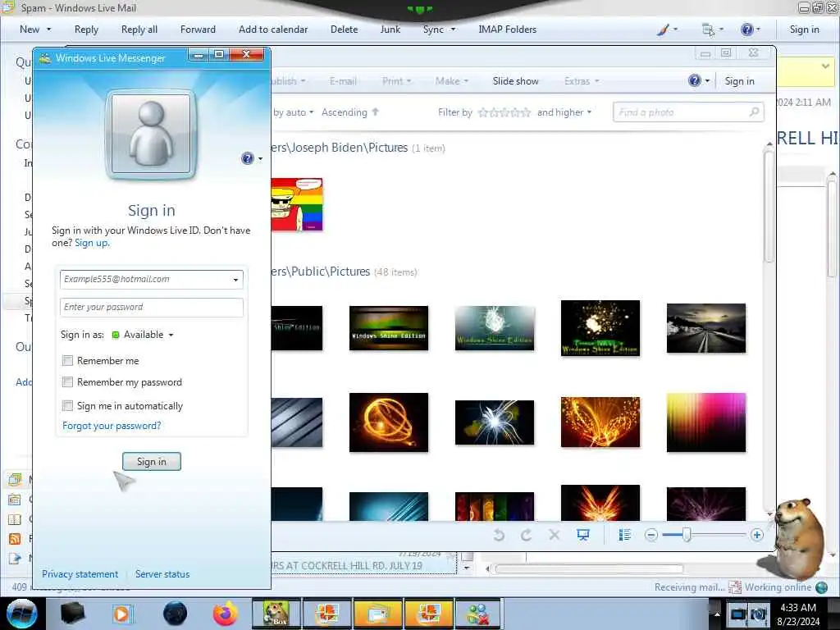840x630 pixels.
Task: Open the Mail menus icon
Action: click(x=708, y=30)
